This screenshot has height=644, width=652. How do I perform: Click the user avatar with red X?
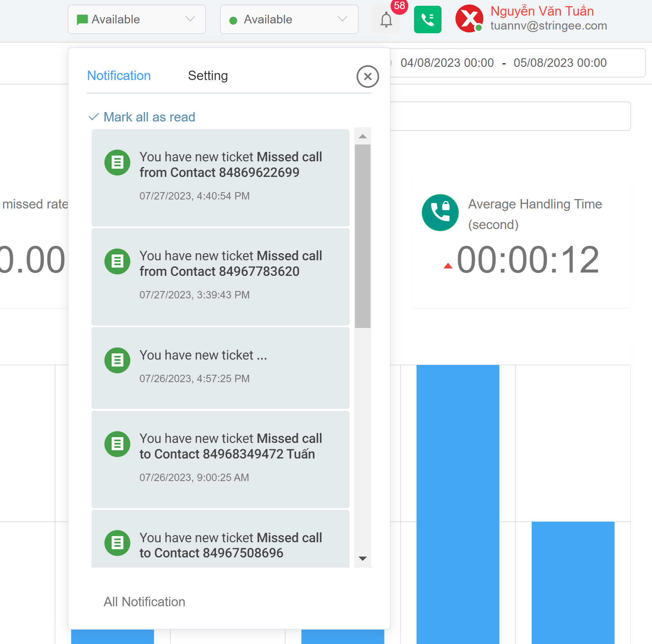pyautogui.click(x=469, y=19)
